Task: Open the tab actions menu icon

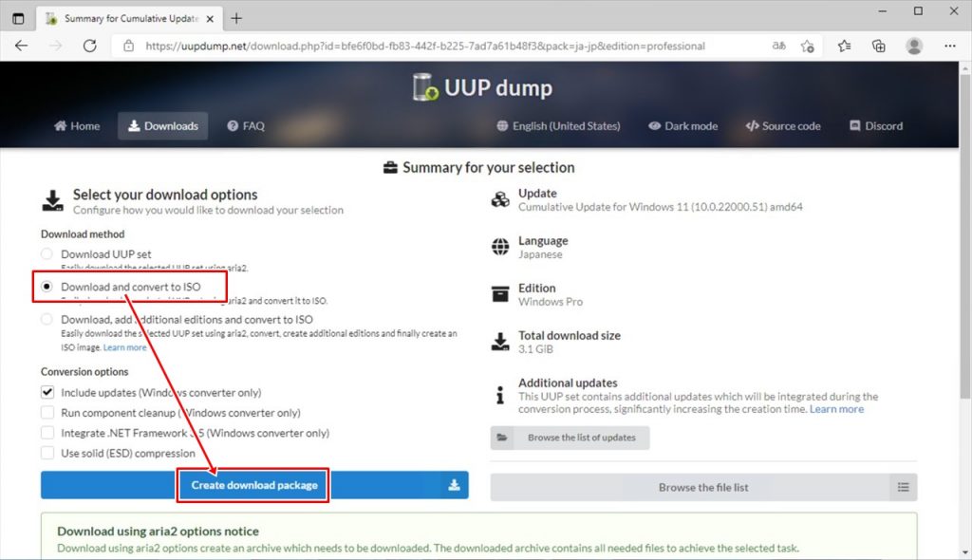Action: pyautogui.click(x=18, y=19)
